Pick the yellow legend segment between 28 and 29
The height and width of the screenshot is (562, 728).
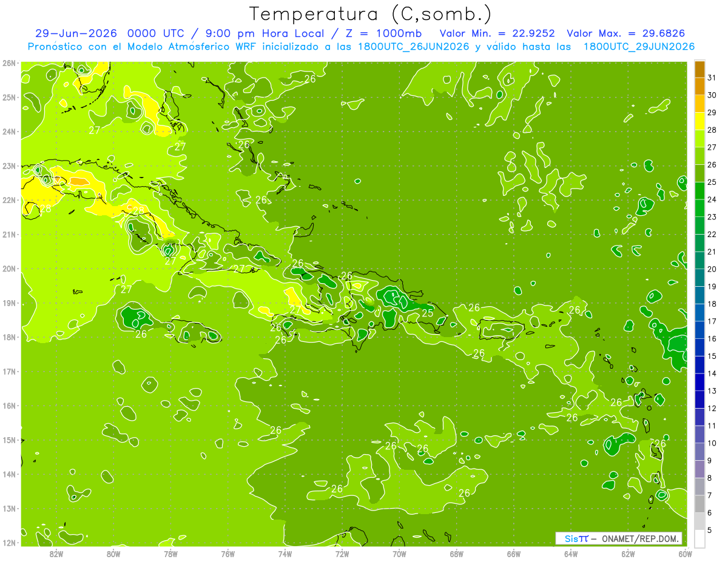[699, 121]
